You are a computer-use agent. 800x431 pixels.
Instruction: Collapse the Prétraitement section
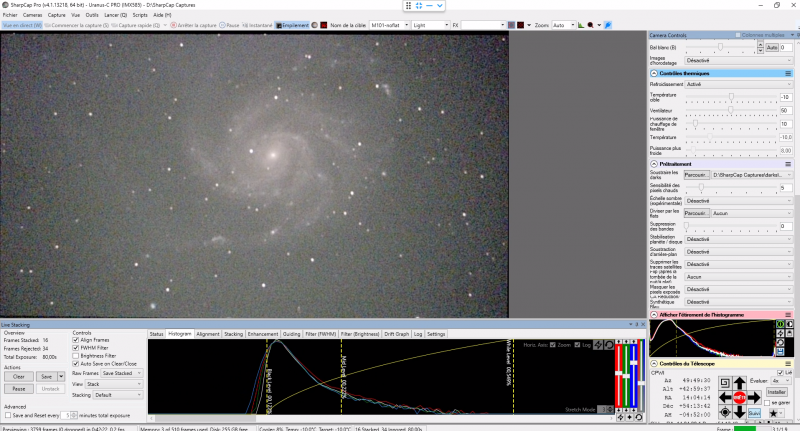coord(654,164)
